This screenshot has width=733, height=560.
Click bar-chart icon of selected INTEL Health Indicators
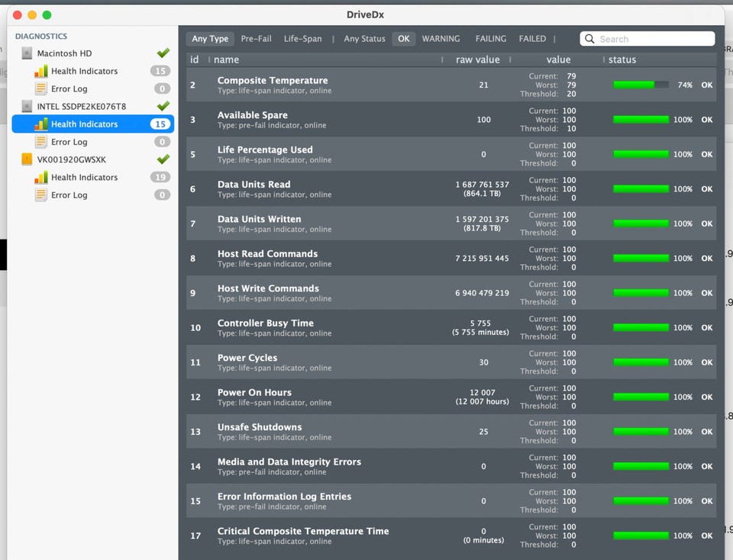coord(41,124)
